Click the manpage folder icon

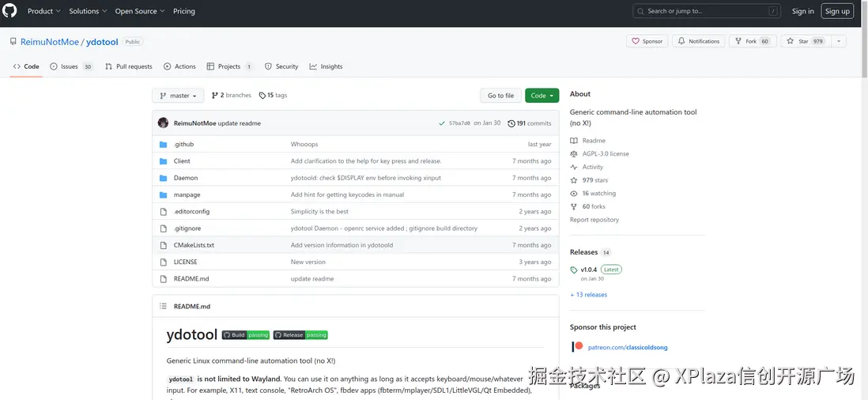coord(164,194)
